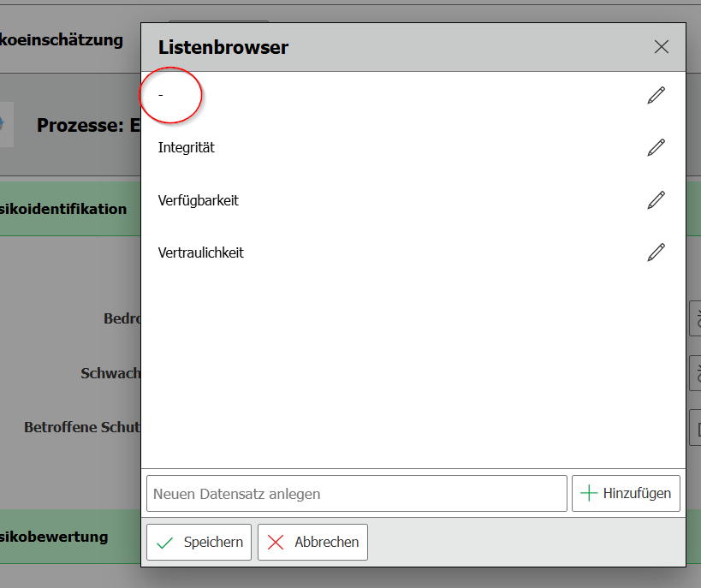Screen dimensions: 701x588
Task: Focus the "Neuen Datensatz anlegen" text field
Action: (x=356, y=494)
